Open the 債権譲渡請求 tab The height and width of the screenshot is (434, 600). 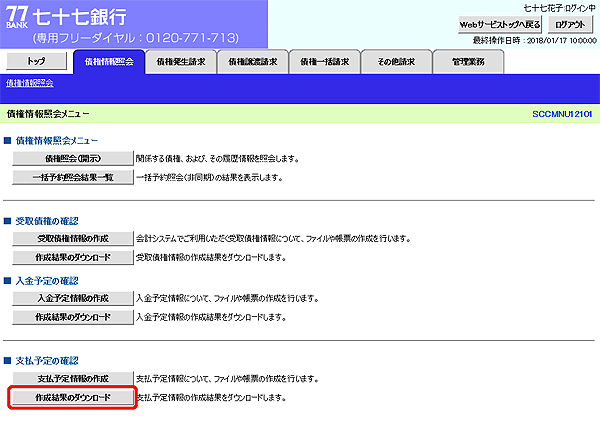point(253,62)
